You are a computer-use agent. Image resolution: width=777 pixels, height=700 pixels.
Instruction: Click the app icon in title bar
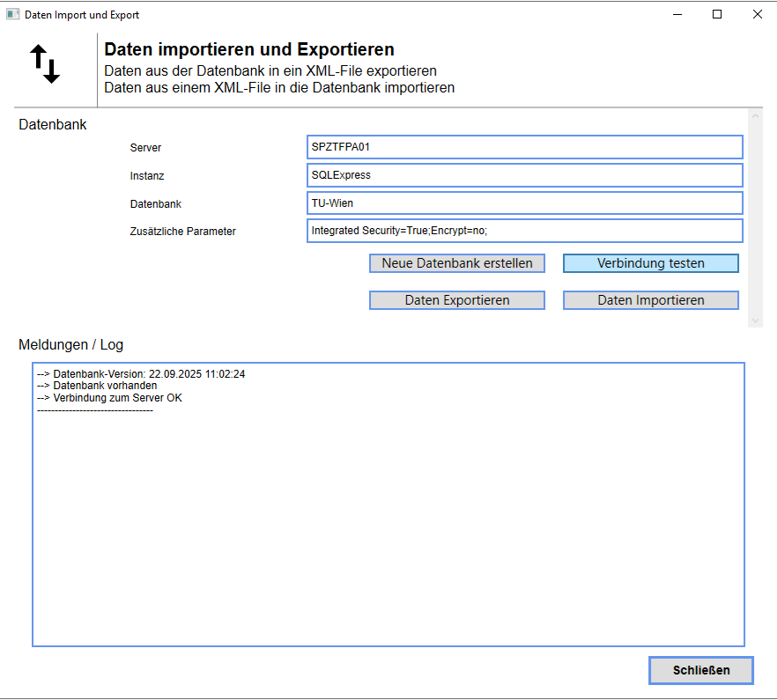point(12,15)
